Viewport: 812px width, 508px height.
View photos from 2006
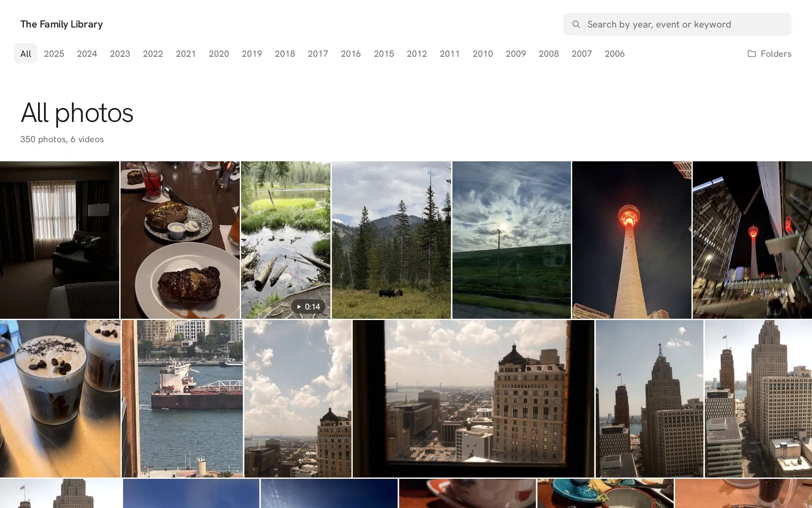tap(615, 54)
